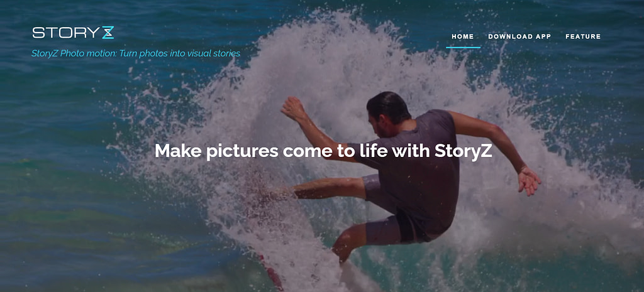Open the FEATURE nav link
The height and width of the screenshot is (292, 644).
click(583, 36)
